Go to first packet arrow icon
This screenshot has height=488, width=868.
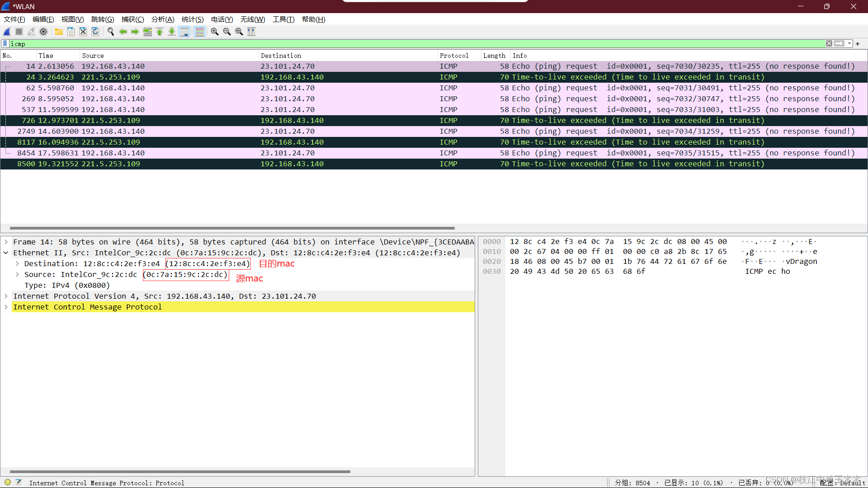pyautogui.click(x=160, y=32)
